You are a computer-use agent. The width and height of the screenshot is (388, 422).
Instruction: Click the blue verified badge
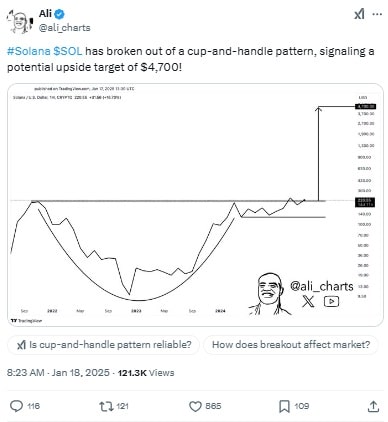coord(60,14)
